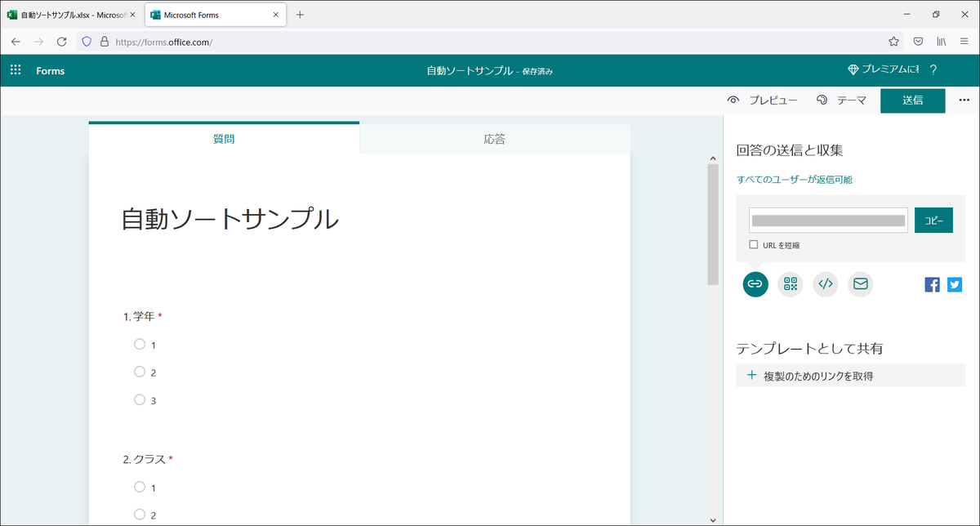
Task: Share the form via email icon
Action: tap(860, 284)
